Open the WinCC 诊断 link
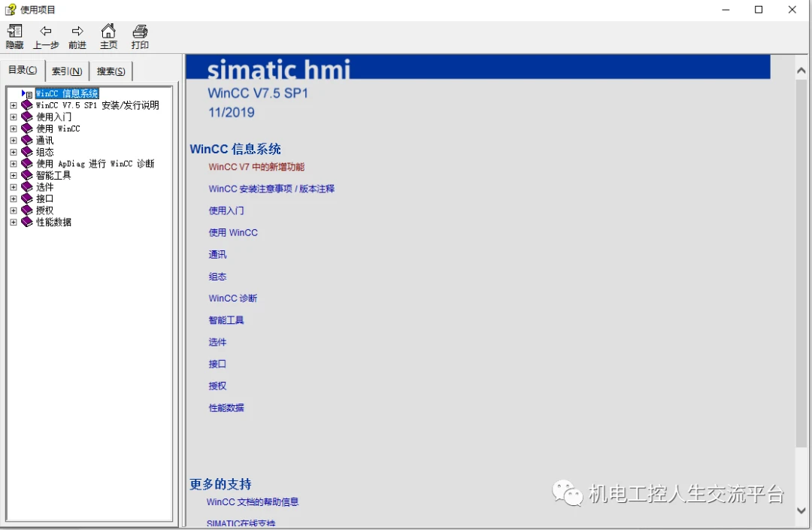 [x=233, y=298]
